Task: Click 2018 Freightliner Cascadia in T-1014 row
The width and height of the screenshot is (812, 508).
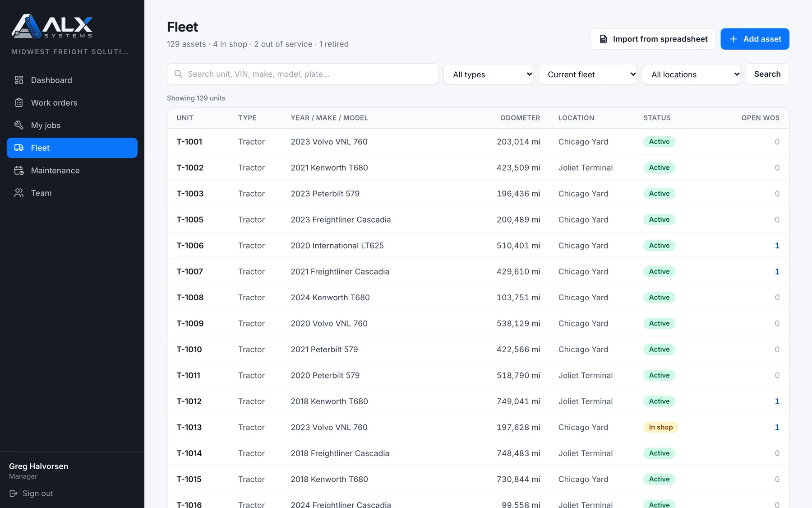Action: (340, 453)
